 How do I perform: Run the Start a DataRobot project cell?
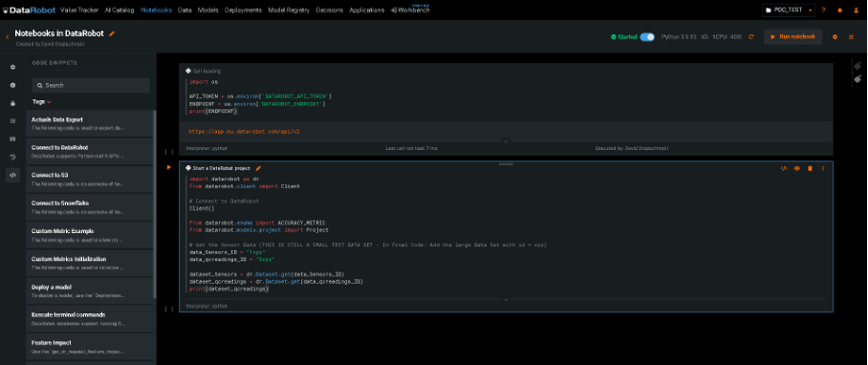click(169, 167)
